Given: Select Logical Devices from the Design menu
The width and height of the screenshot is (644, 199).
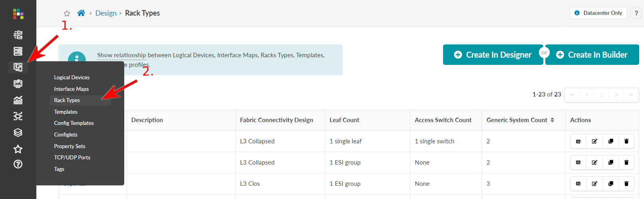Looking at the screenshot, I should tap(72, 77).
